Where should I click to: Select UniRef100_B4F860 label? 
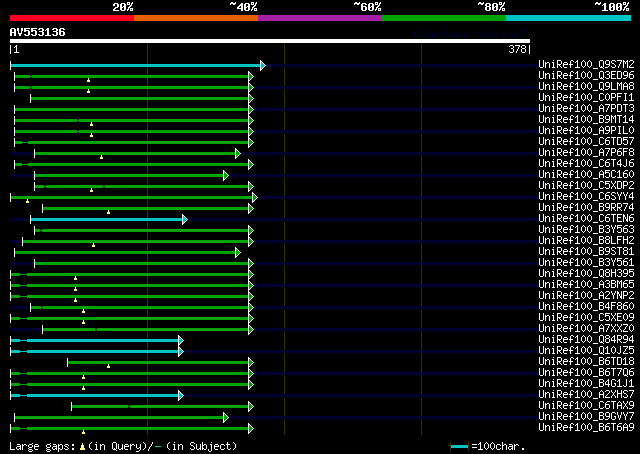[x=586, y=307]
